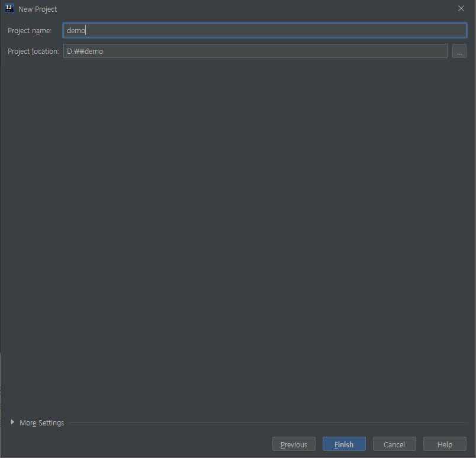
Task: Go back with the Previous button
Action: point(294,444)
